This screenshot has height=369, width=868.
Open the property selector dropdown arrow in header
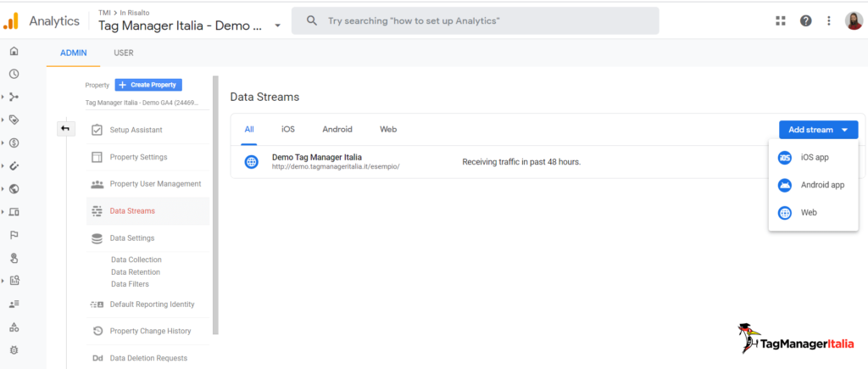click(x=277, y=26)
